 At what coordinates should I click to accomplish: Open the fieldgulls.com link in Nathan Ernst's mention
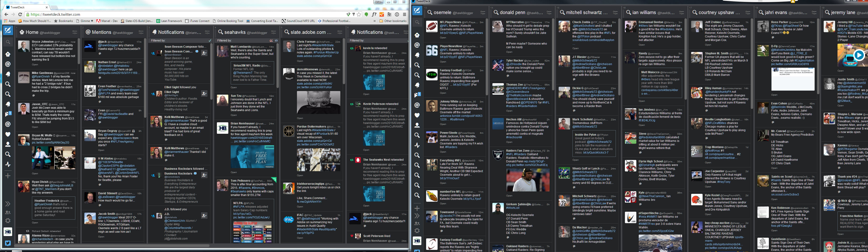[x=118, y=73]
